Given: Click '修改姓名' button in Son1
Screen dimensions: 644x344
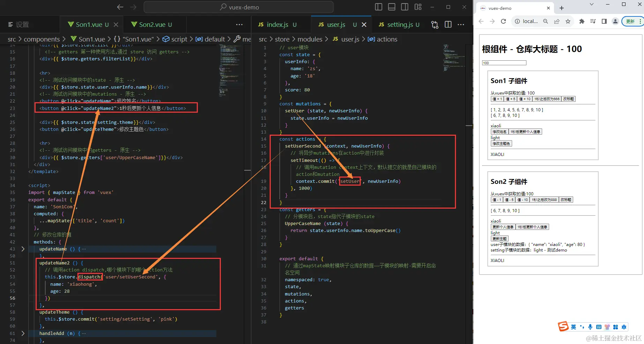Looking at the screenshot, I should click(500, 132).
